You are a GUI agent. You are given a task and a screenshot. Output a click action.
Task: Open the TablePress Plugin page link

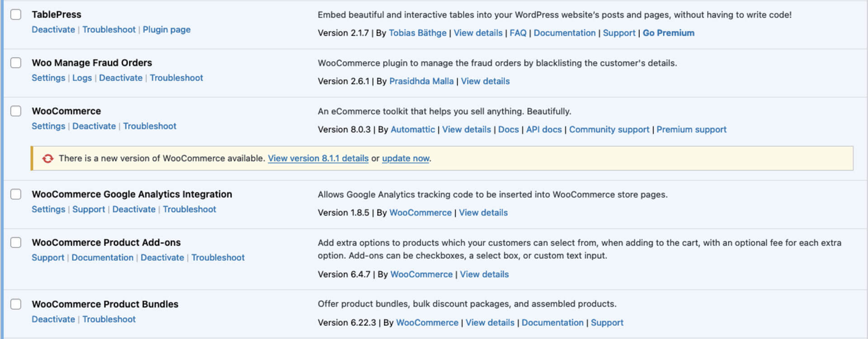click(x=166, y=30)
